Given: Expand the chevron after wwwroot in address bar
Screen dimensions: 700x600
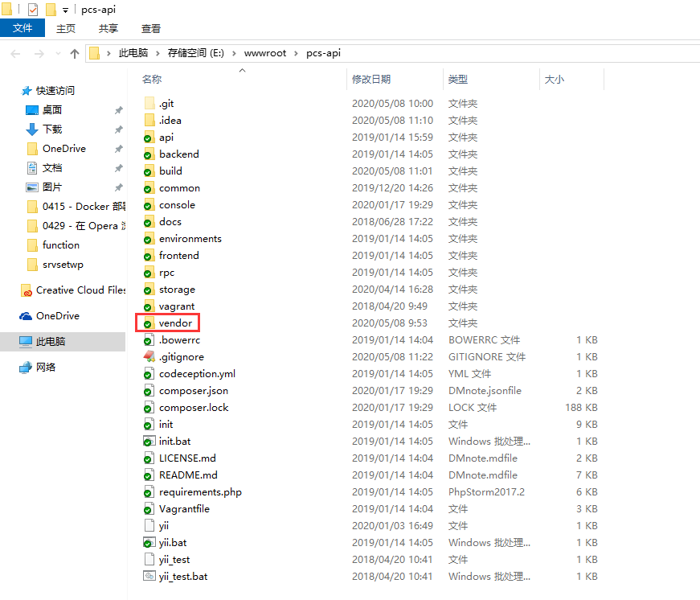Looking at the screenshot, I should coord(296,54).
